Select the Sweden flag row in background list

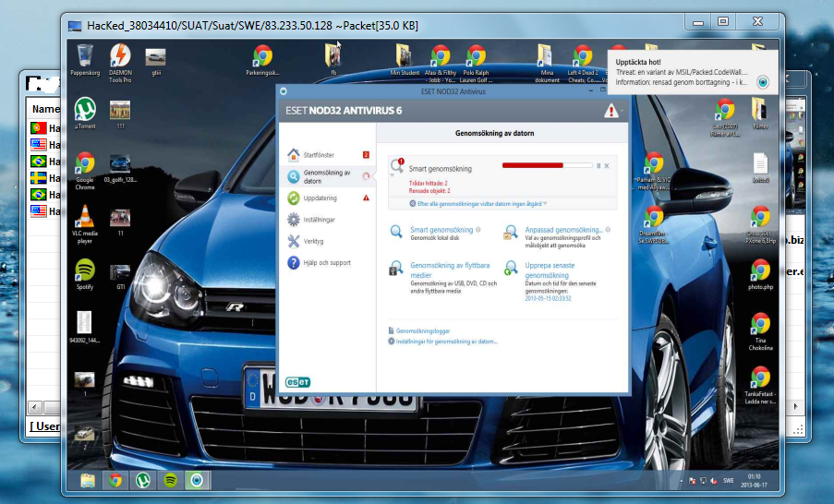tap(45, 177)
